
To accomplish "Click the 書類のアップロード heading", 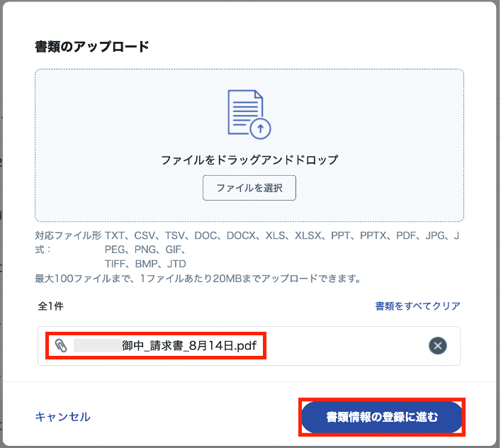I will coord(92,47).
